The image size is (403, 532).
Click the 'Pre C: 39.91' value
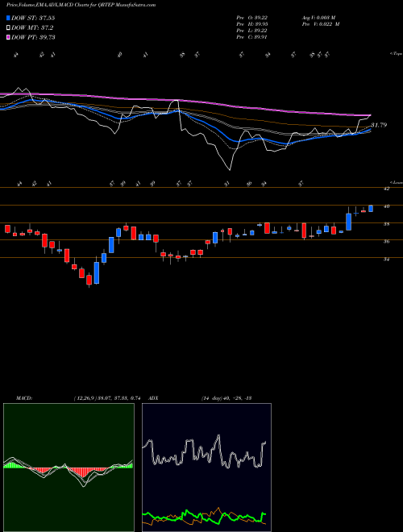pyautogui.click(x=251, y=37)
